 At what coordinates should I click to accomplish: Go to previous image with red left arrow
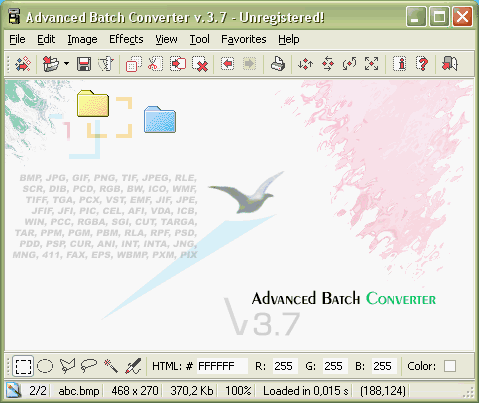[227, 64]
